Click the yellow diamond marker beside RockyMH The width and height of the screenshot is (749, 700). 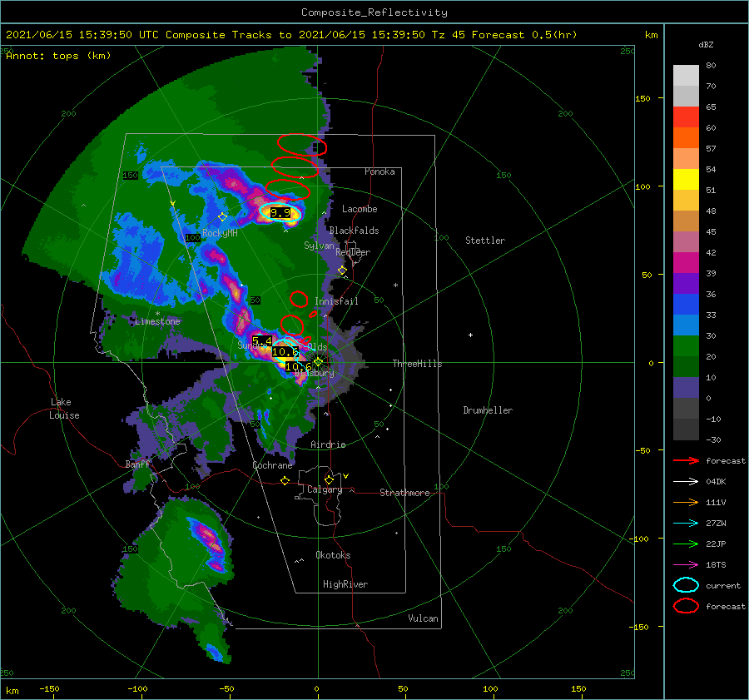[x=222, y=217]
